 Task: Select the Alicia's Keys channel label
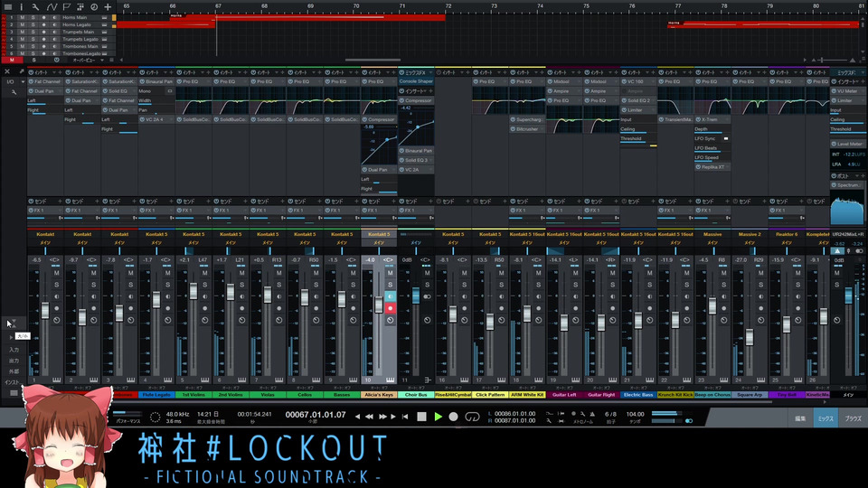(x=379, y=395)
